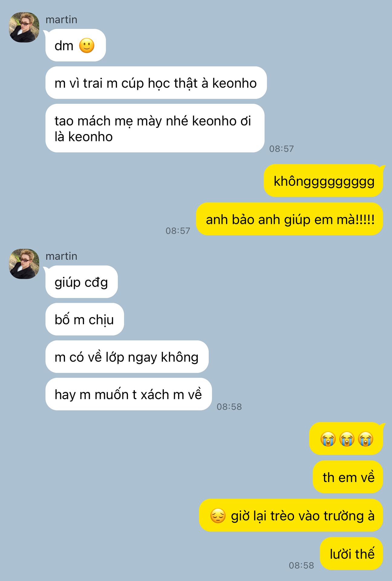Tap the "giúp cđg" message bubble
This screenshot has width=392, height=581.
point(81,282)
